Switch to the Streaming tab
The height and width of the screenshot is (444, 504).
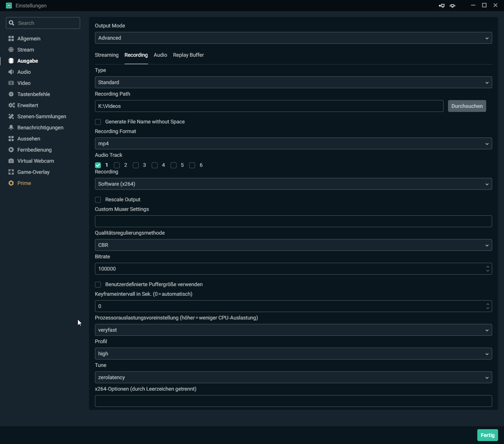(x=106, y=55)
